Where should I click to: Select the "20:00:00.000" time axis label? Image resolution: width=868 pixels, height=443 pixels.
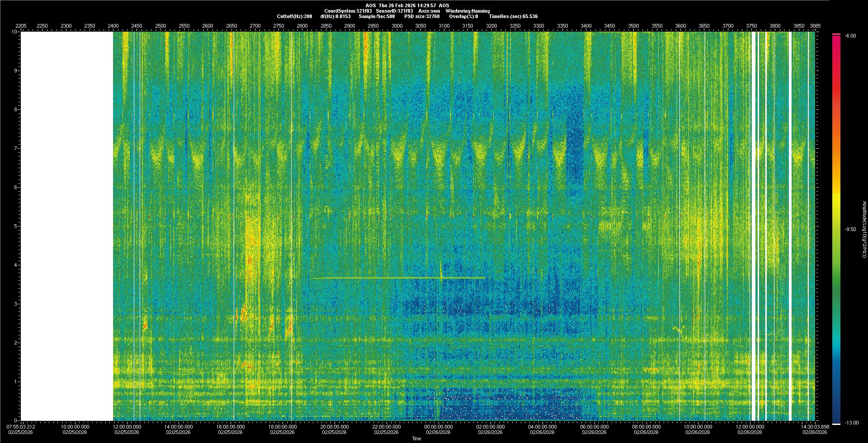coord(335,427)
